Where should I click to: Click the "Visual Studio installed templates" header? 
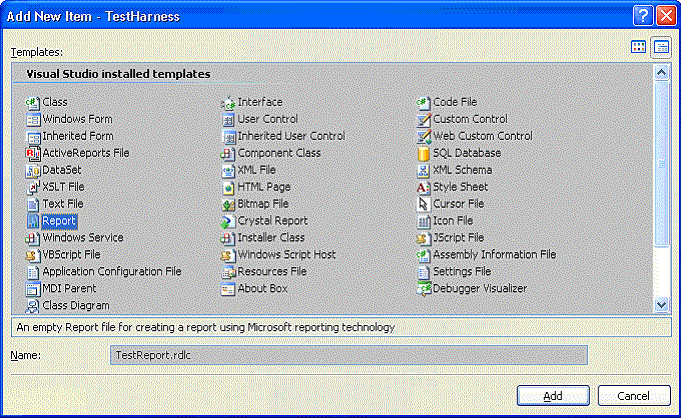coord(118,74)
